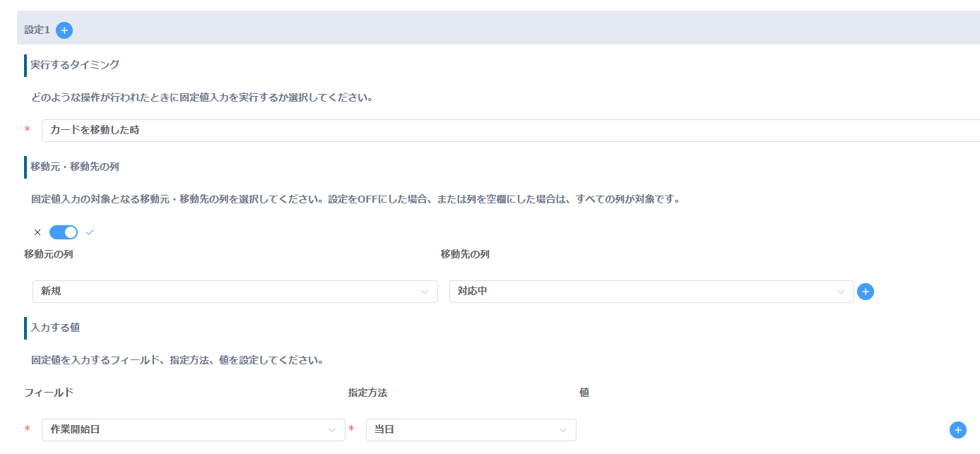Click chevron arrow of 新規 dropdown
The width and height of the screenshot is (980, 454).
tap(425, 292)
